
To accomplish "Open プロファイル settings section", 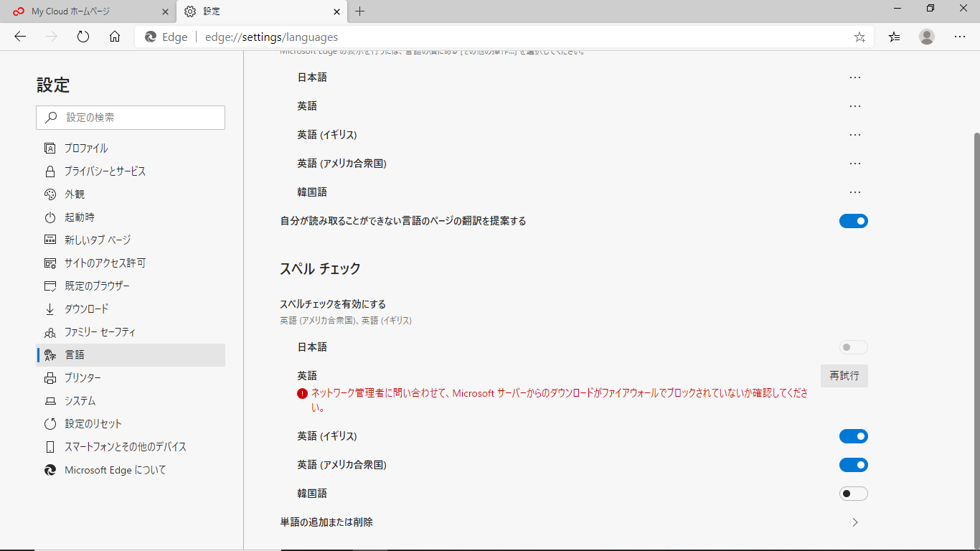I will point(131,148).
